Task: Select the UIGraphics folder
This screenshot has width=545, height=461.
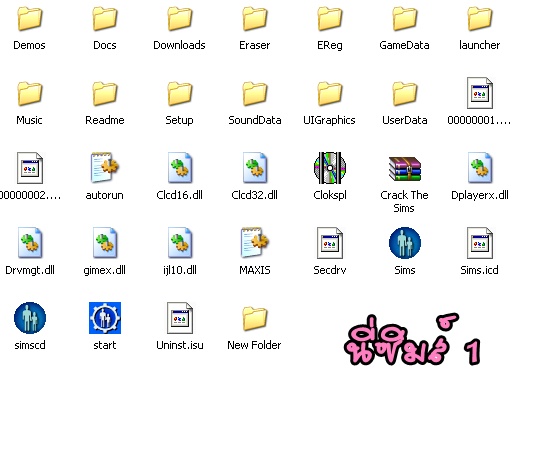Action: [330, 94]
